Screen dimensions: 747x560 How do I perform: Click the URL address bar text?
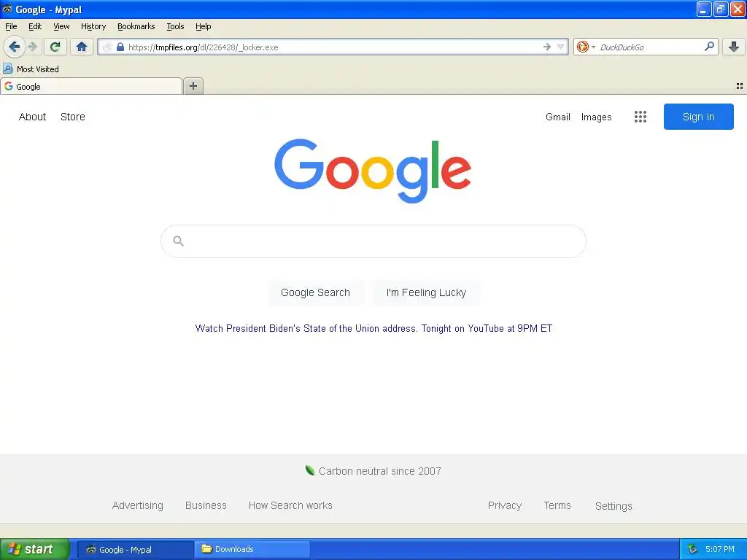(x=204, y=47)
